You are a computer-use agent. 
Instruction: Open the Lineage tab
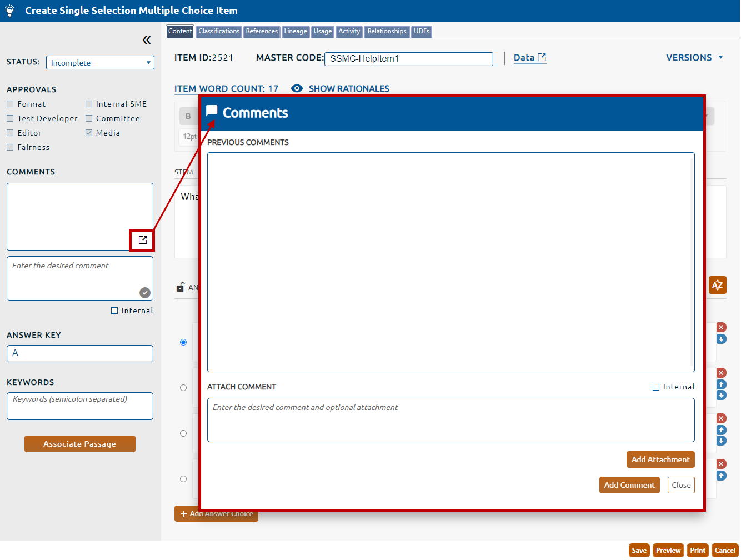(x=296, y=32)
